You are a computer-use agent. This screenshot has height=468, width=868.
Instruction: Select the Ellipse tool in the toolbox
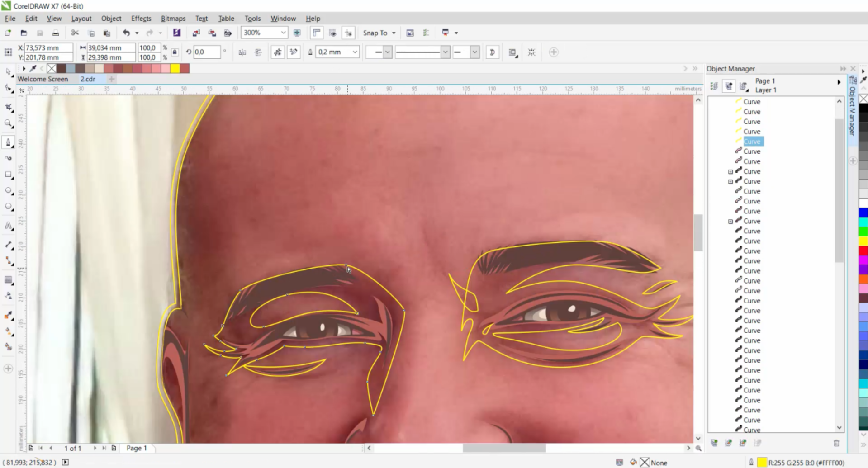8,190
